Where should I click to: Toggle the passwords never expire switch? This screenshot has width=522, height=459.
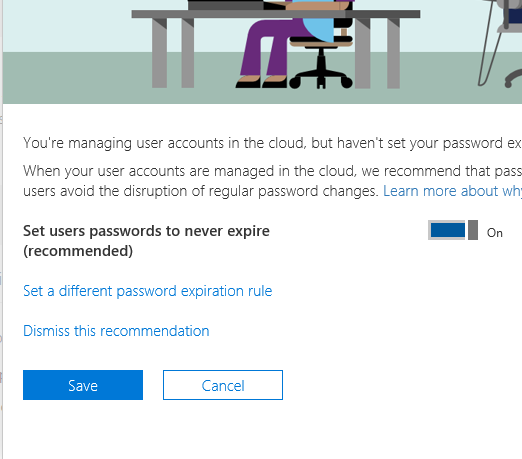click(x=453, y=230)
